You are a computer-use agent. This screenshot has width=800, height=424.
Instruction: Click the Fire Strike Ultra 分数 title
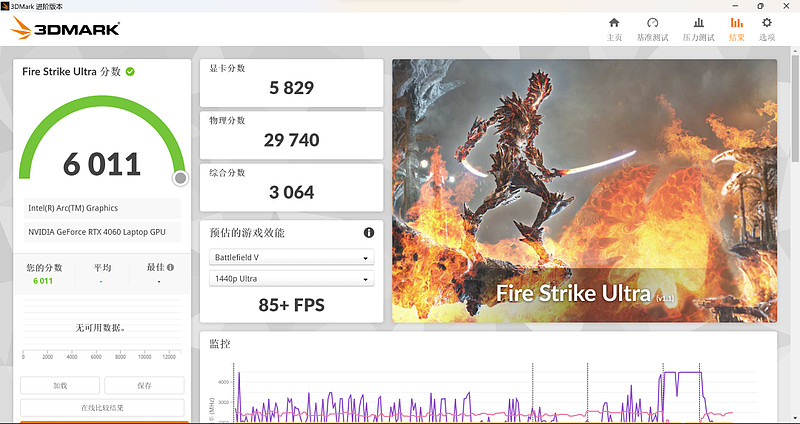71,71
